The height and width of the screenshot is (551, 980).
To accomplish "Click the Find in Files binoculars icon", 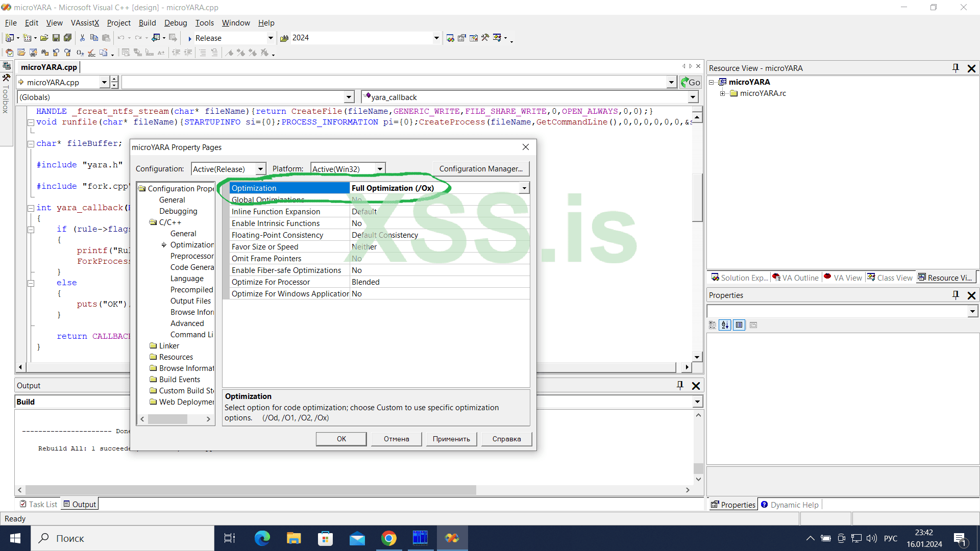I will (x=45, y=52).
